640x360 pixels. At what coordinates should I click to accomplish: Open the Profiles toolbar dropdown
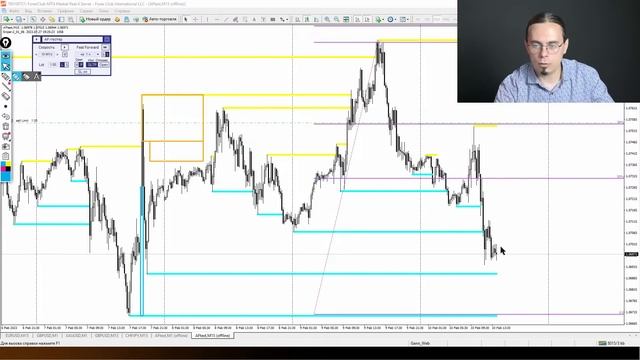[19, 19]
